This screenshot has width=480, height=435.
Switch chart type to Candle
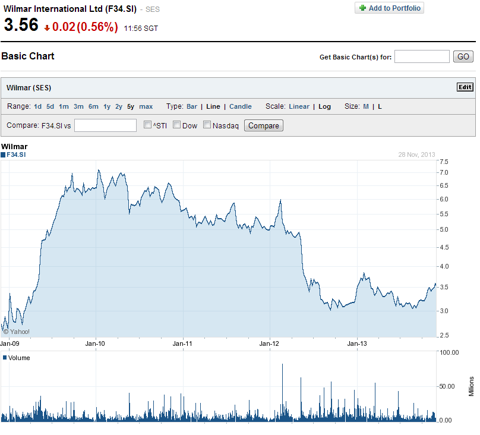(240, 107)
